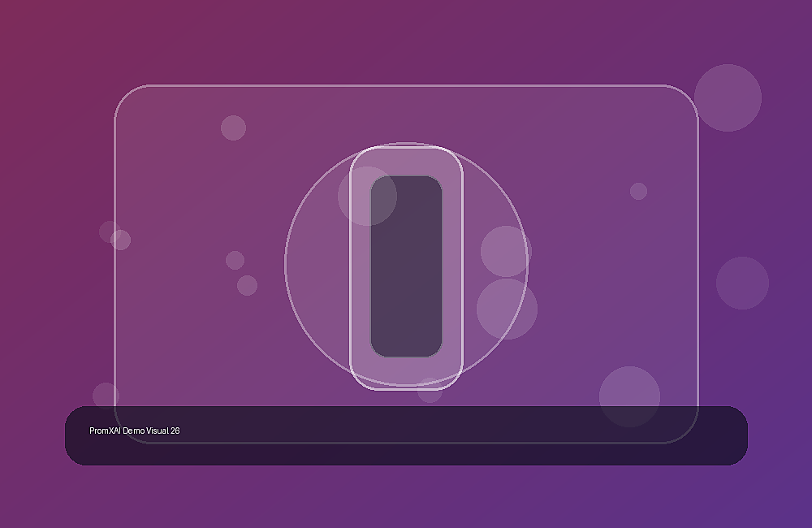Select the overlapping bubble pair on the panel's left edge

pos(115,236)
